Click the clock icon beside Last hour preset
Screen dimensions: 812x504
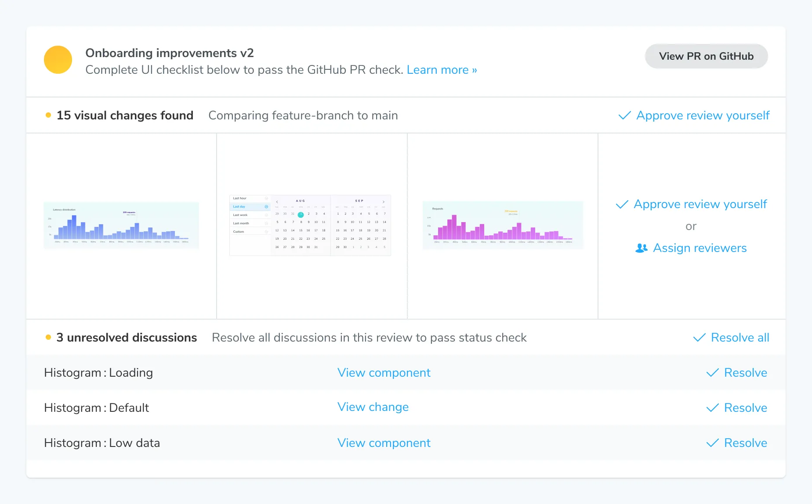[266, 198]
